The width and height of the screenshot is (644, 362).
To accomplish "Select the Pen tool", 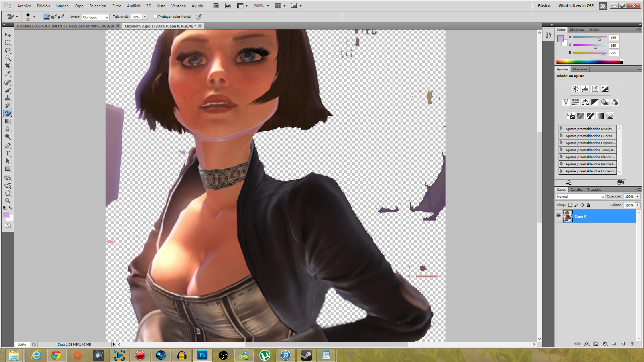I will (x=8, y=145).
